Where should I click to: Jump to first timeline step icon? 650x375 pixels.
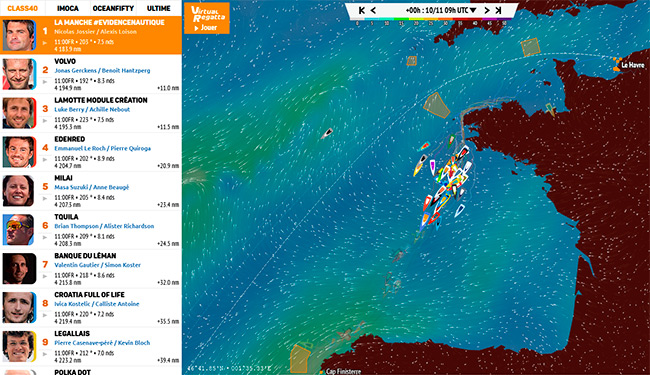coord(361,10)
